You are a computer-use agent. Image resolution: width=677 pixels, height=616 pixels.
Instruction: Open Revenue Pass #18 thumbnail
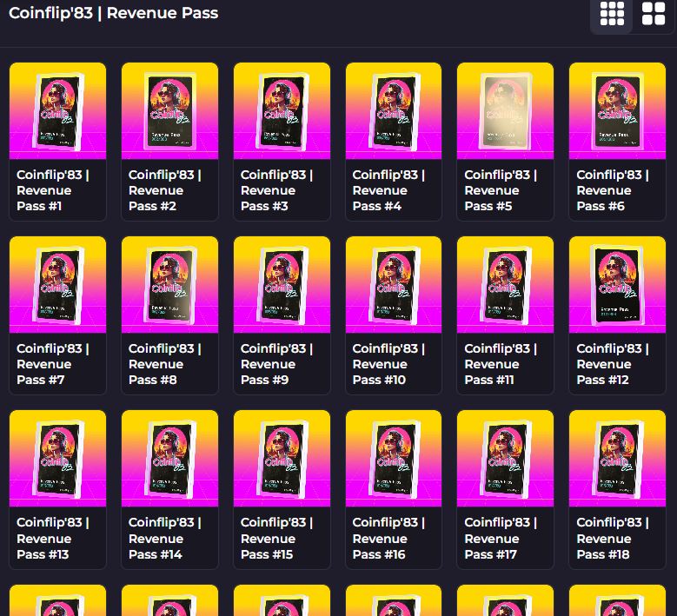point(617,459)
